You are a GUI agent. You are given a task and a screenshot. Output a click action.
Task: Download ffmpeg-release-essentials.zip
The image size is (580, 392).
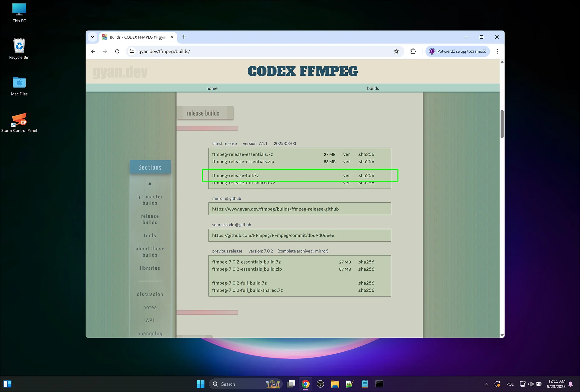click(243, 162)
